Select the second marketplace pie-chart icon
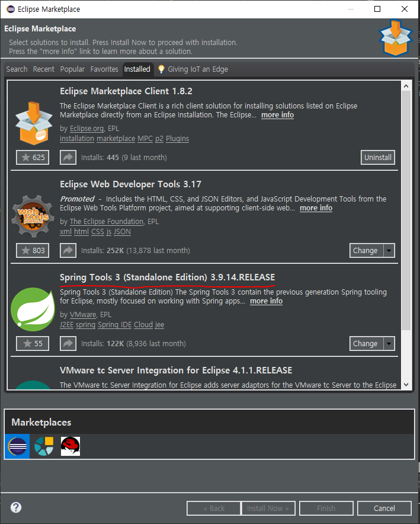The height and width of the screenshot is (524, 420). (x=44, y=446)
